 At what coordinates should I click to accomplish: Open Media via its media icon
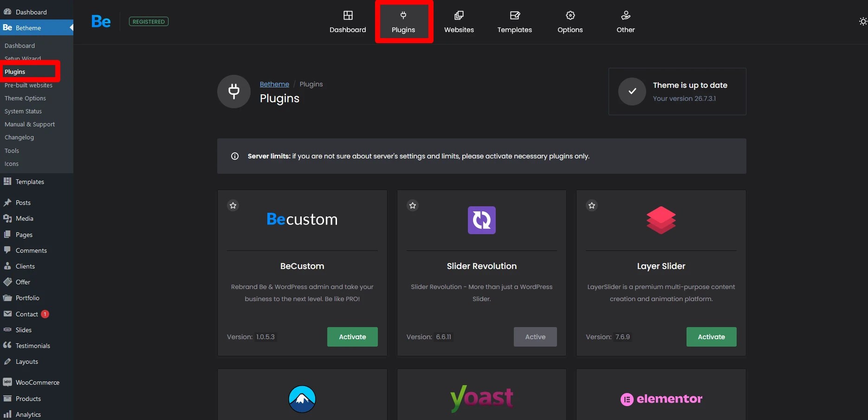point(7,218)
